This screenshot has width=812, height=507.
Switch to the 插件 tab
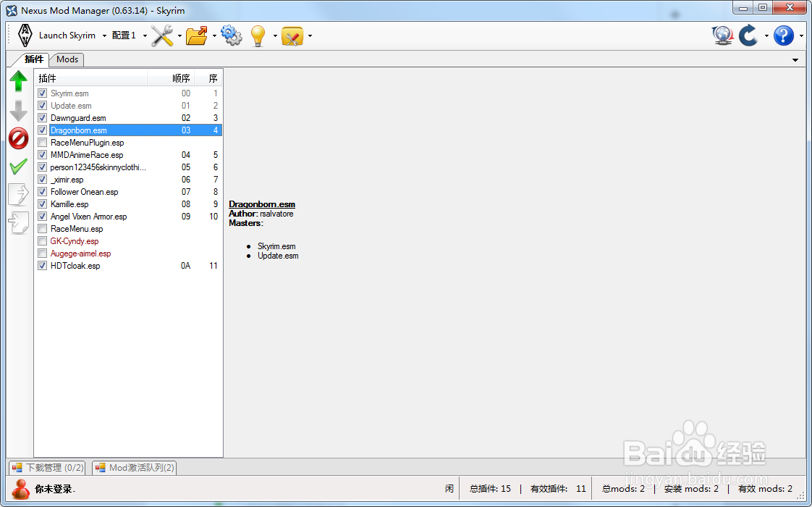[x=34, y=59]
